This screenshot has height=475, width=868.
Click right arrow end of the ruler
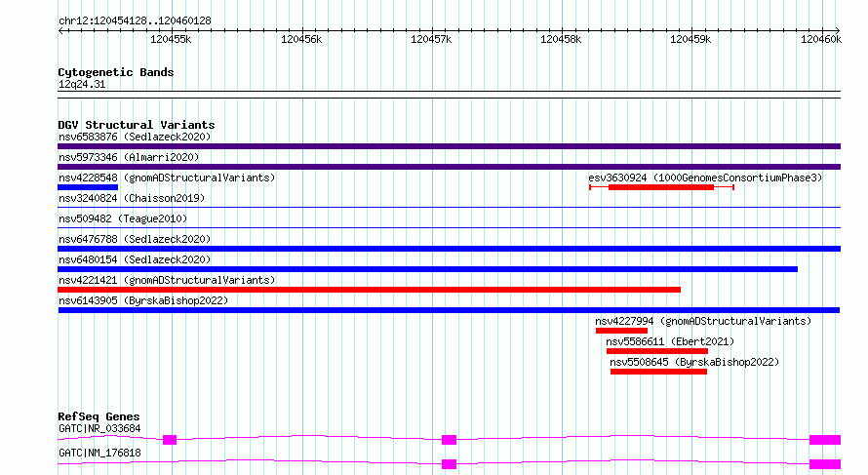pos(838,31)
